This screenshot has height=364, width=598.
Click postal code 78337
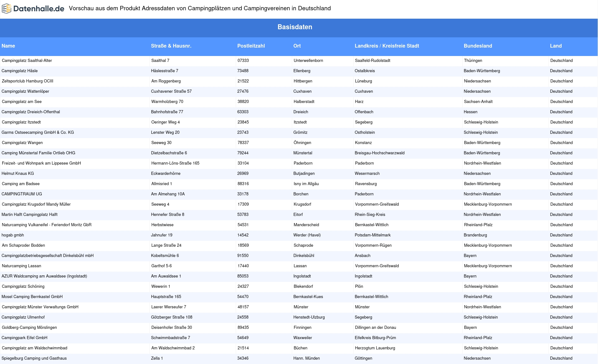coord(243,143)
